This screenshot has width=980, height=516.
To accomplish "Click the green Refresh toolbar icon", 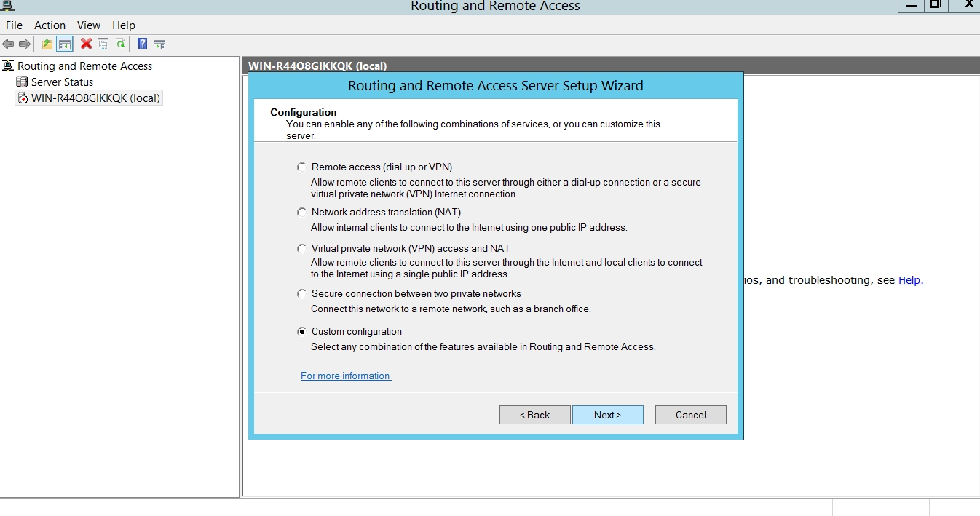I will (x=120, y=44).
